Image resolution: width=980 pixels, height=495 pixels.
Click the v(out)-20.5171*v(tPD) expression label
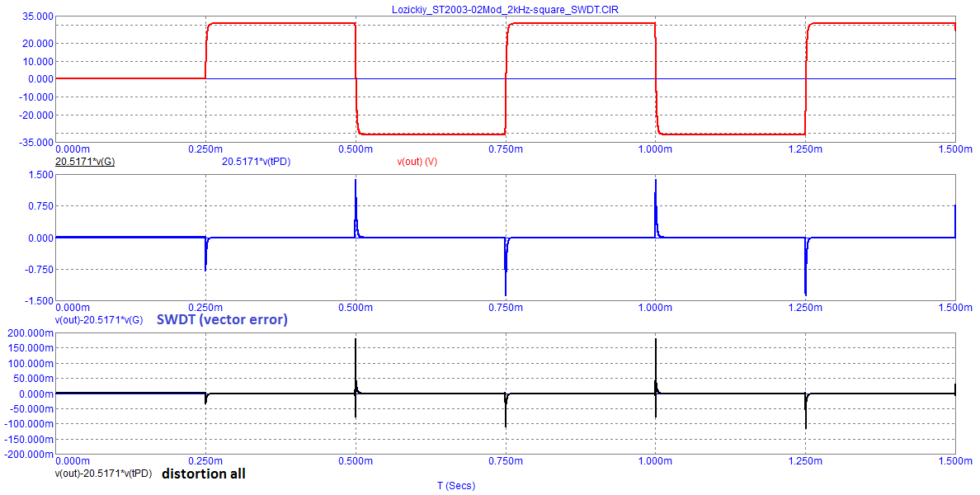[104, 474]
